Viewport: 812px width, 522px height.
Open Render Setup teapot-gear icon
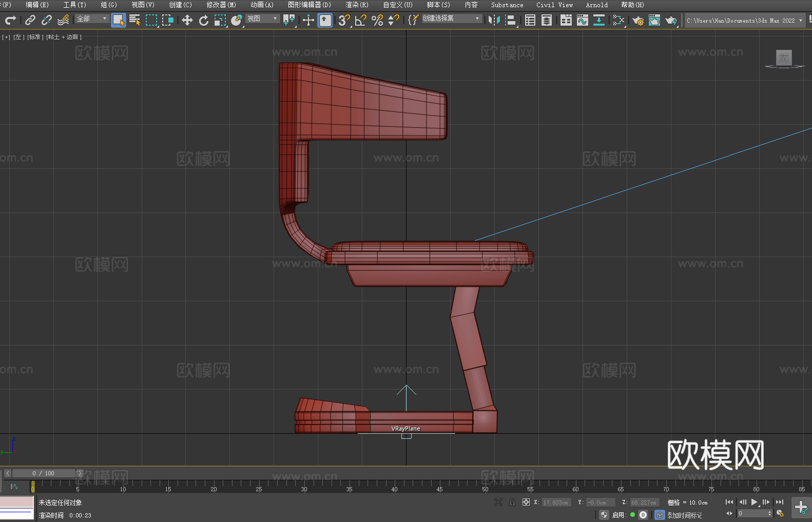tap(638, 20)
